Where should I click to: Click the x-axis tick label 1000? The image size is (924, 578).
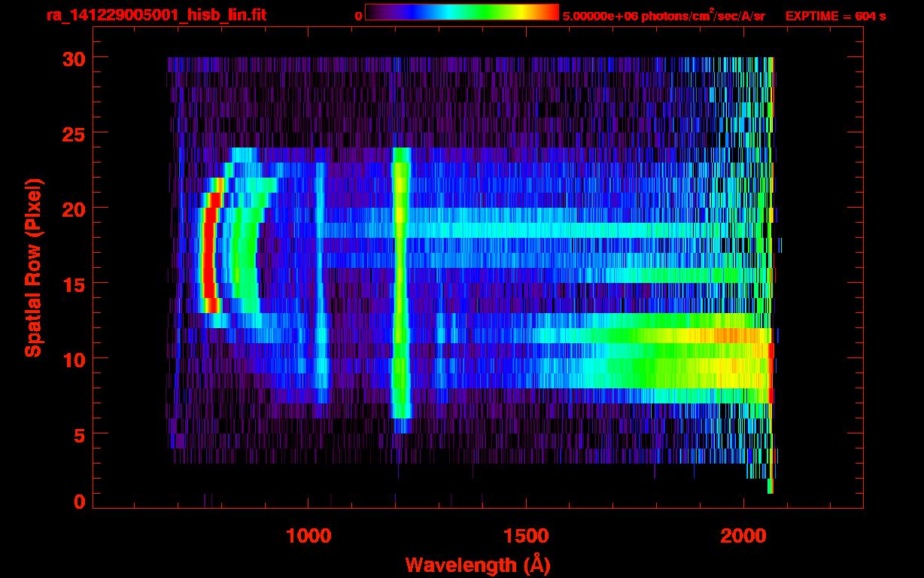click(308, 536)
